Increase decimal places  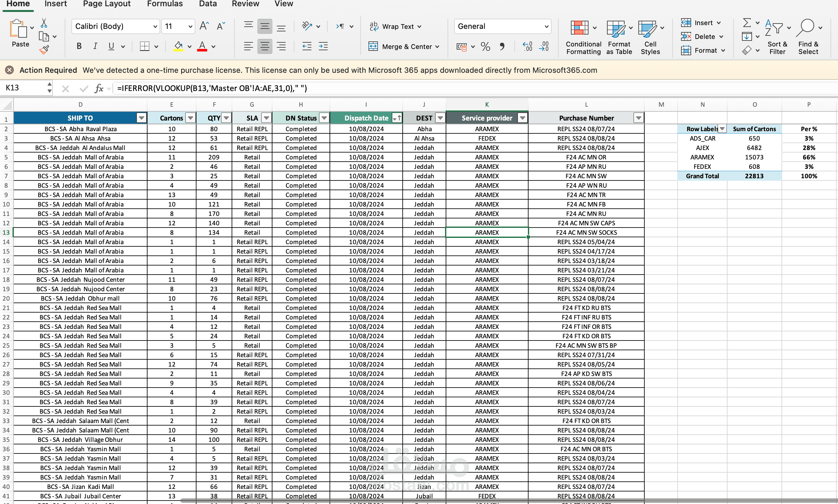click(x=527, y=46)
